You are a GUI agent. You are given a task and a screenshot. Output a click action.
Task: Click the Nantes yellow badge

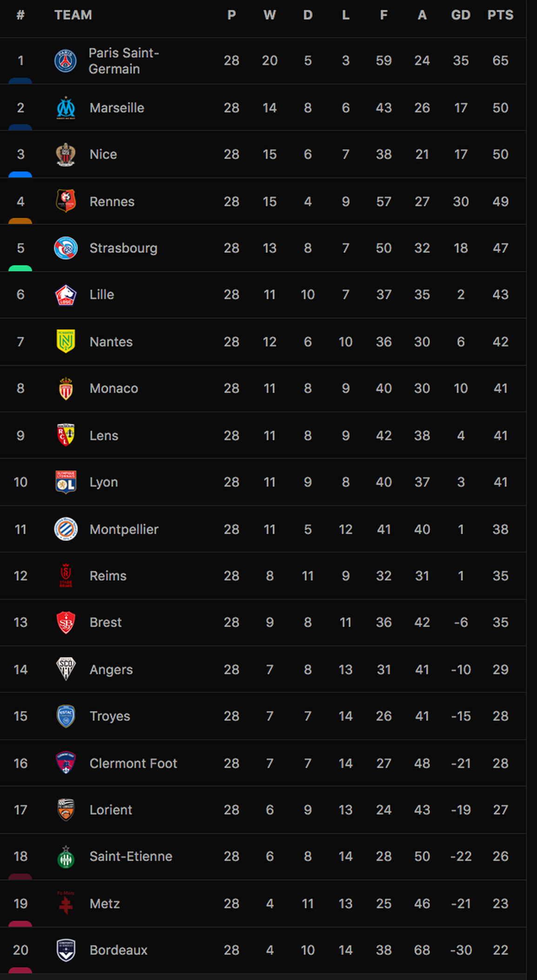(x=66, y=341)
